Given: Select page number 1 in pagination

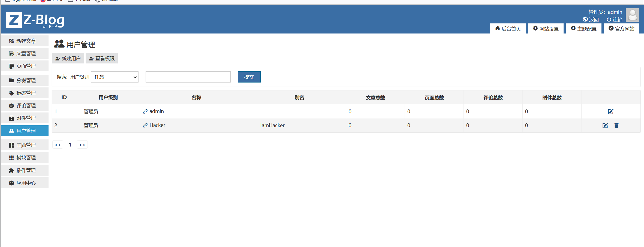Looking at the screenshot, I should coord(70,145).
